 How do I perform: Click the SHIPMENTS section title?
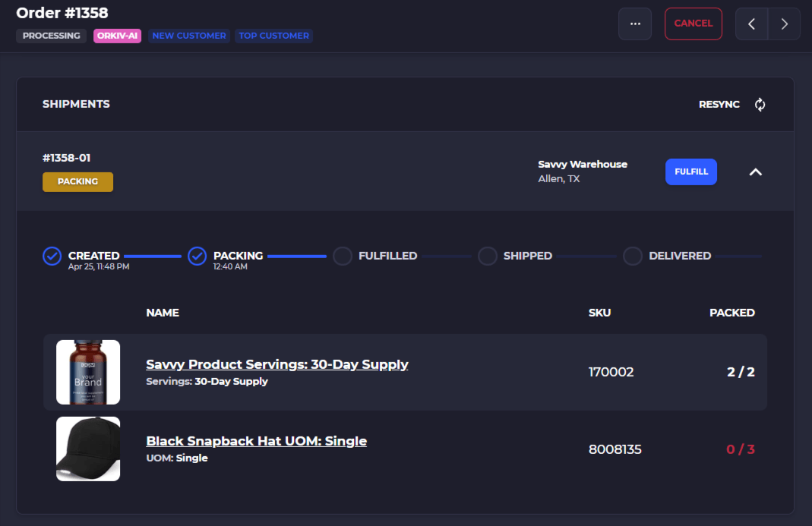(76, 104)
